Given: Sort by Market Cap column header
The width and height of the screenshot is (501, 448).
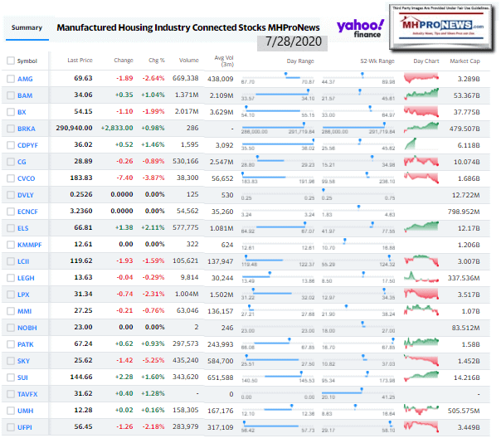Looking at the screenshot, I should 465,61.
